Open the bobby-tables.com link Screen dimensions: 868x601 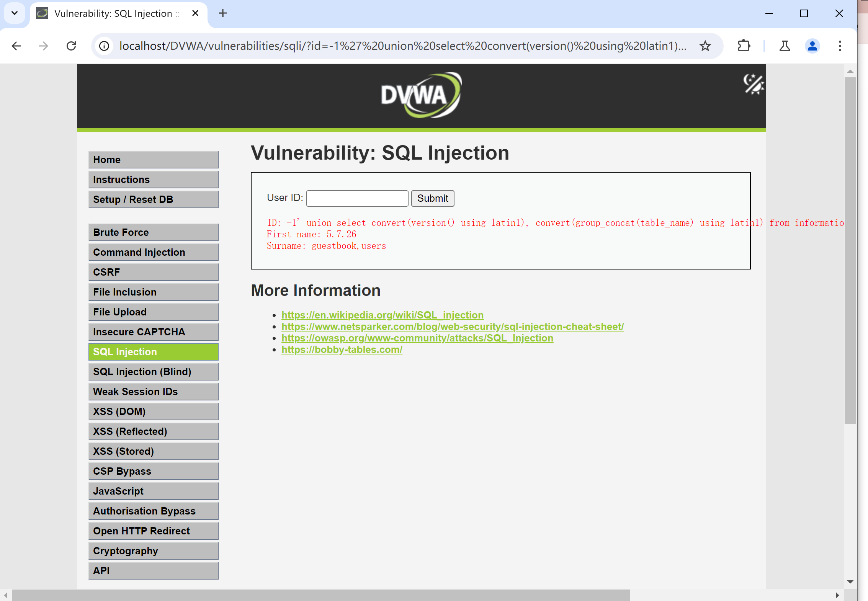click(342, 349)
